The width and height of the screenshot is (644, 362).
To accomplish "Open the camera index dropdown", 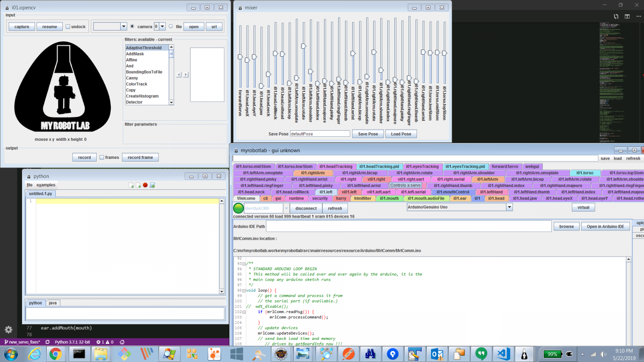I will click(162, 26).
